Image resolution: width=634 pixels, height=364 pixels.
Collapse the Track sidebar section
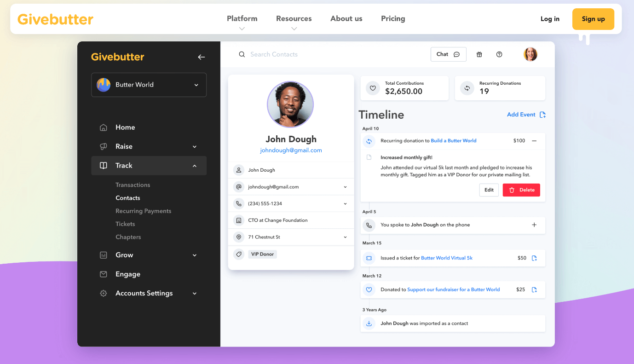149,166
